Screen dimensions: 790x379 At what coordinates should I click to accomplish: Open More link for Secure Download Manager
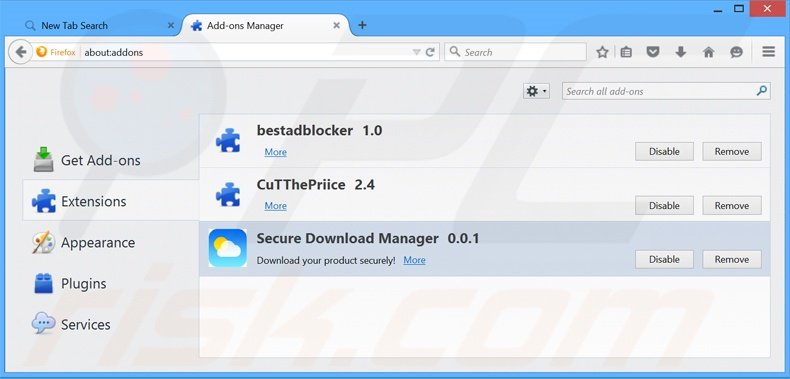414,260
